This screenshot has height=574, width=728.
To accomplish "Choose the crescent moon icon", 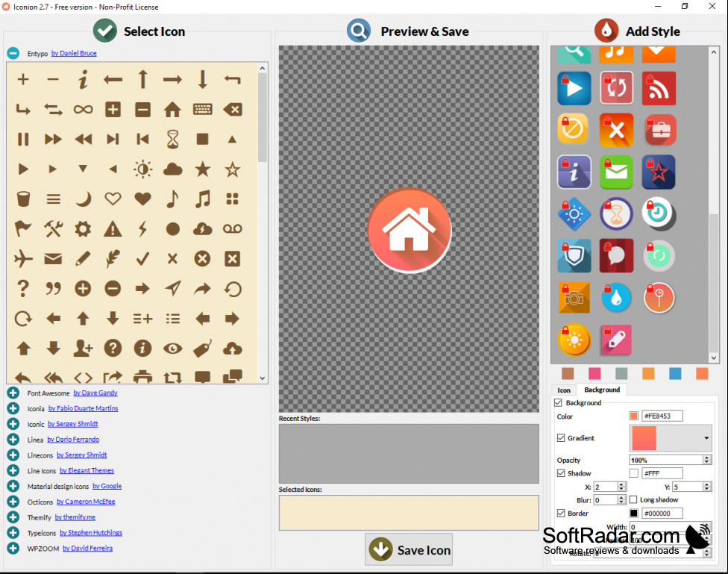I will 83,199.
